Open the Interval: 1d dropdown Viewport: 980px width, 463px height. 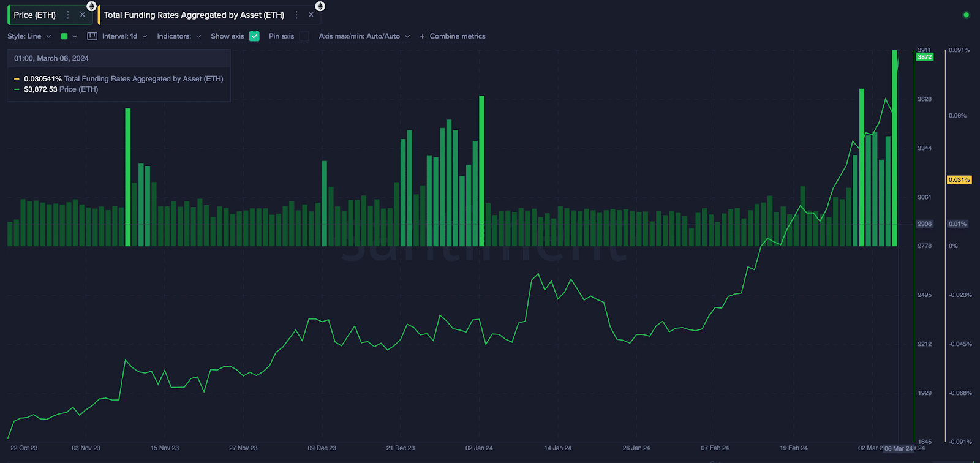point(124,36)
